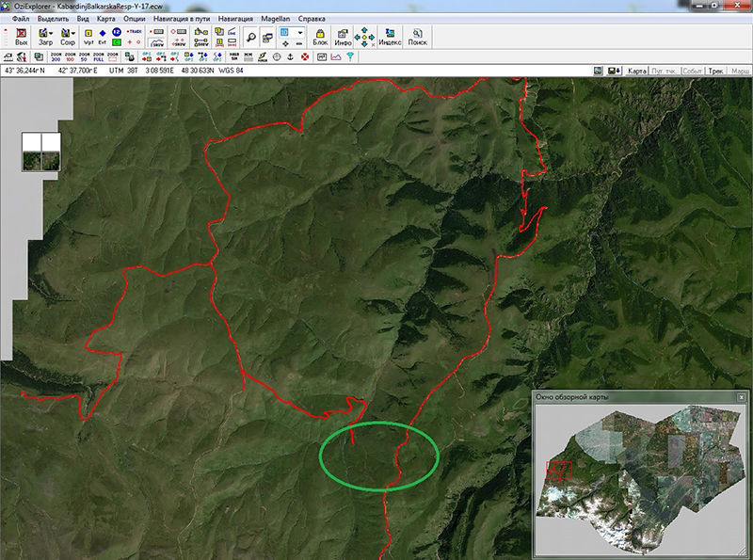
Task: Click the down-arrow save icon near Карта
Action: [615, 71]
